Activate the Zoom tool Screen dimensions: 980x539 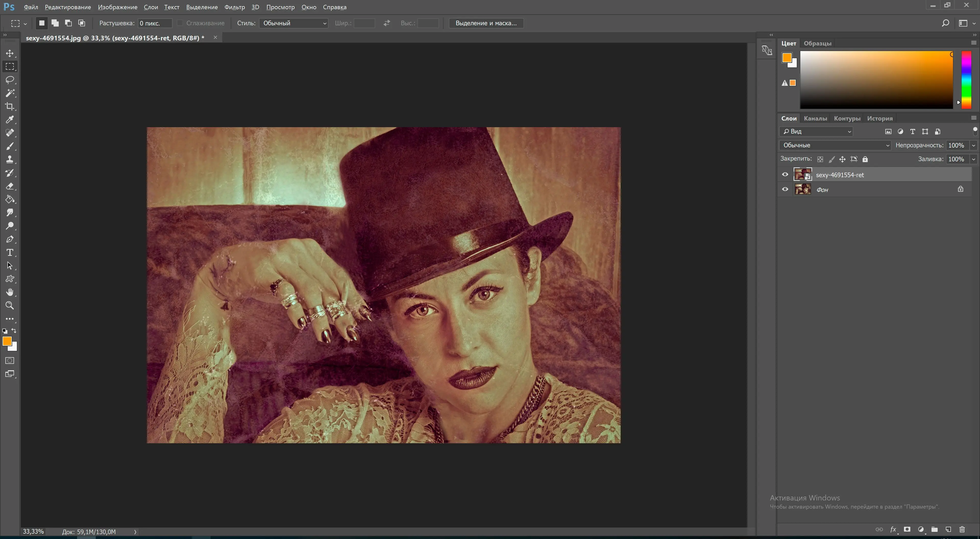tap(10, 305)
